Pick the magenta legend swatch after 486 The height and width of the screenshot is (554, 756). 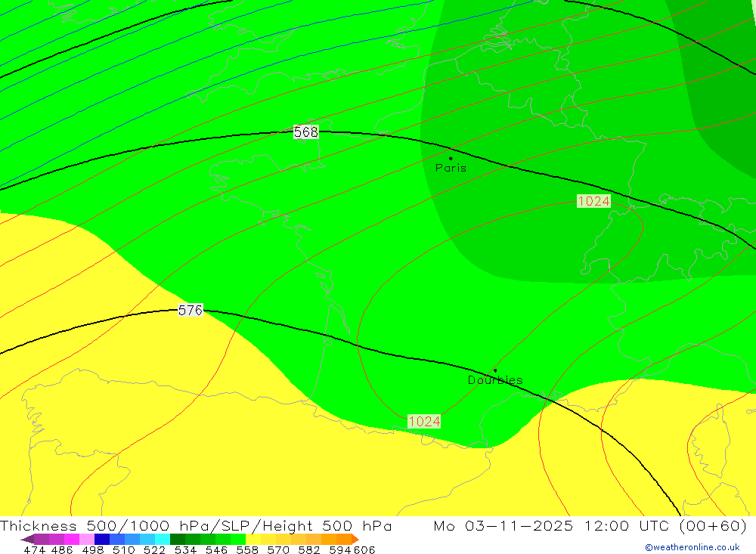click(x=71, y=539)
